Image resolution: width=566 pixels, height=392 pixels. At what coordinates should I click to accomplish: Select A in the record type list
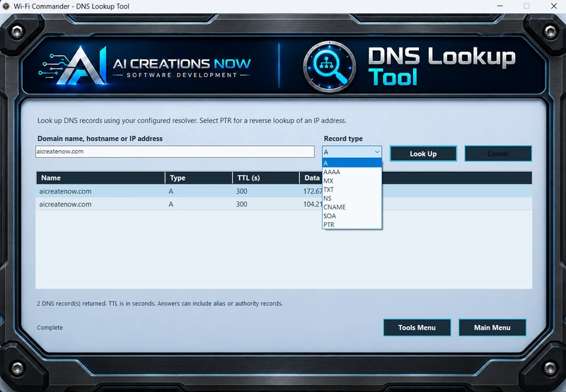352,163
